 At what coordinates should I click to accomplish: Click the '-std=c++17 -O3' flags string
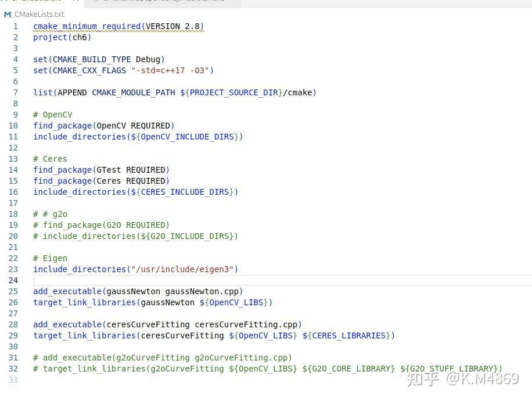tap(170, 70)
